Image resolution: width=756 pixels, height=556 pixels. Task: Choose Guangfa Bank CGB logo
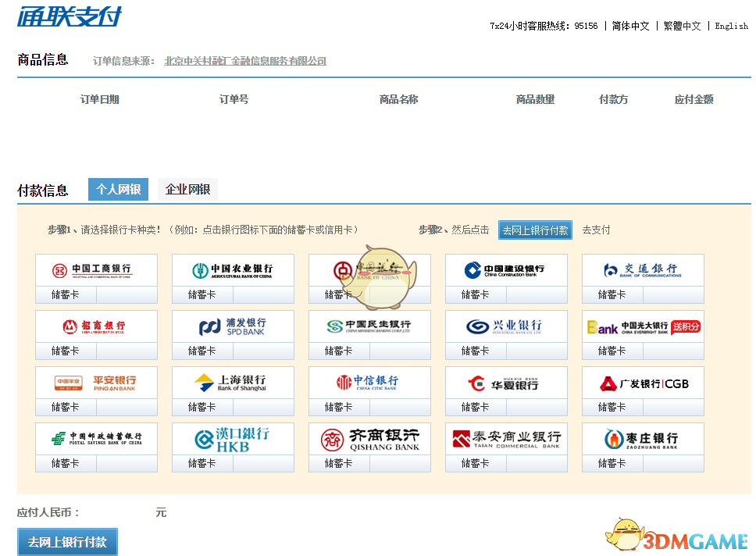643,383
